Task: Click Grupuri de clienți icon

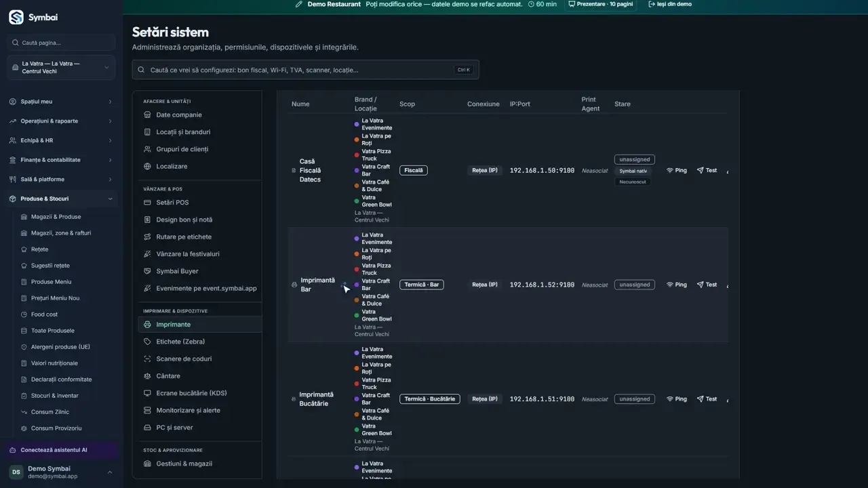Action: (148, 149)
